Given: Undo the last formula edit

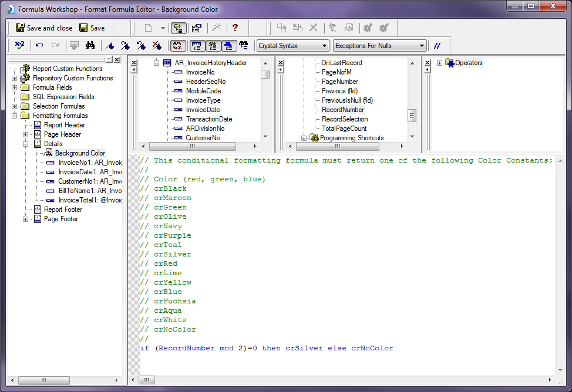Looking at the screenshot, I should 39,46.
